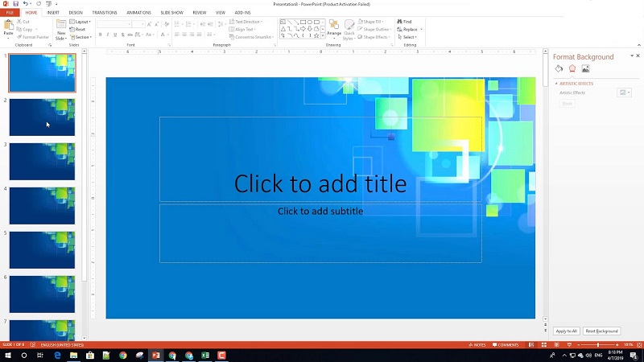Open the Picture icon in Format Background
Screen dimensions: 644x362
pyautogui.click(x=585, y=69)
